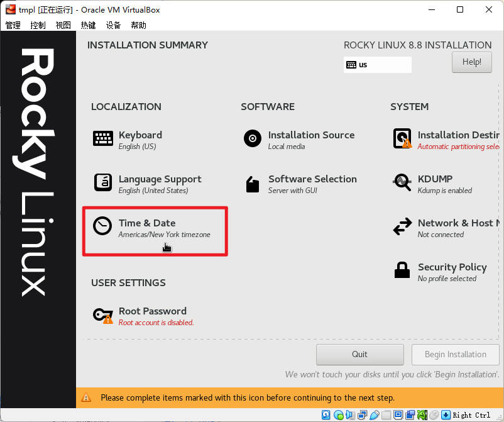Viewport: 504px width, 422px height.
Task: Click the mouse integration status bar icon
Action: pyautogui.click(x=434, y=415)
